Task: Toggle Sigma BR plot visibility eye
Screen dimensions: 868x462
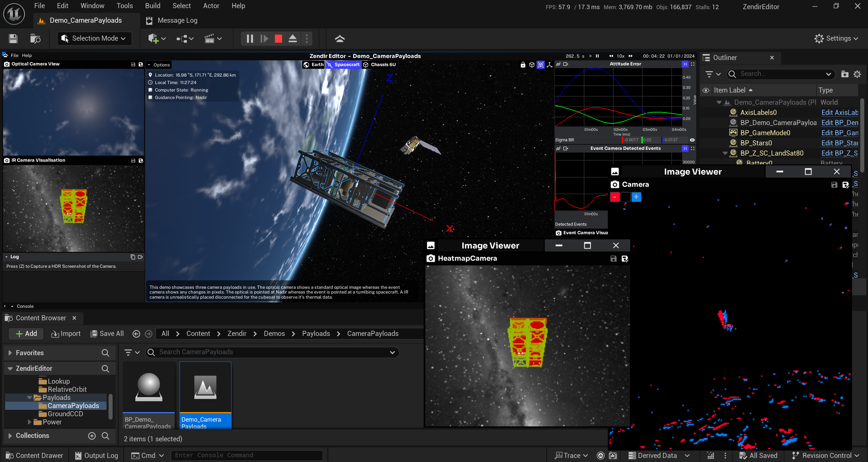Action: [692, 140]
